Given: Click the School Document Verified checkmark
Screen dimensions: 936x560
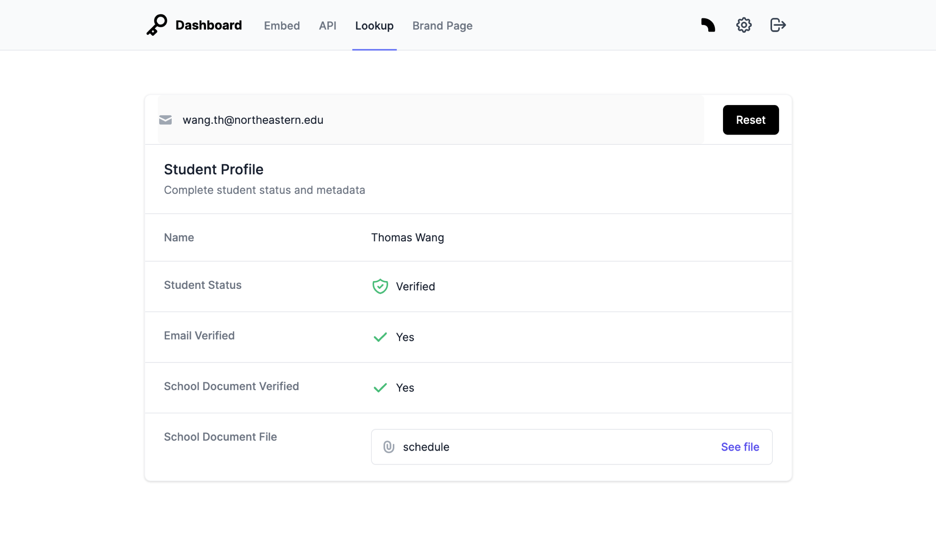Looking at the screenshot, I should click(x=380, y=388).
